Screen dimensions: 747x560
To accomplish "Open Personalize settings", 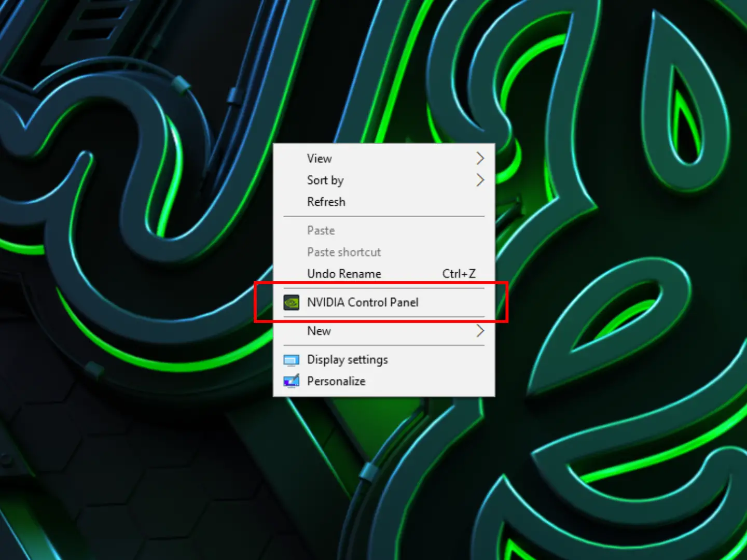I will (336, 381).
